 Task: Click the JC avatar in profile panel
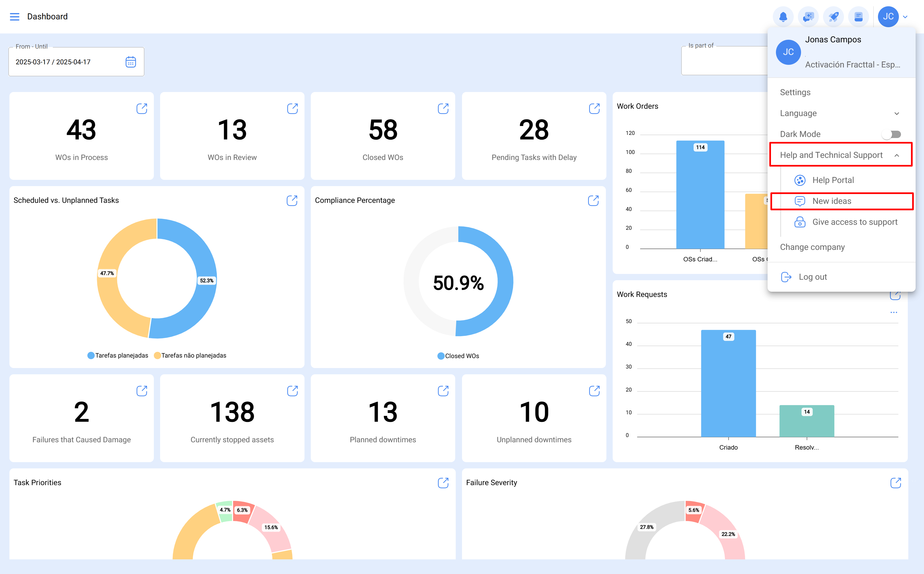(788, 52)
